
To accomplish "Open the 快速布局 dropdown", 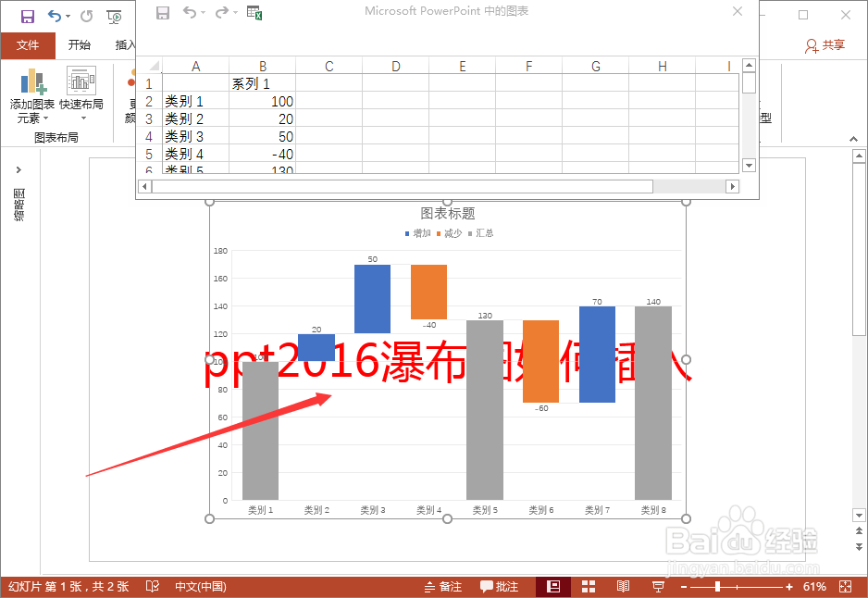I will 81,93.
